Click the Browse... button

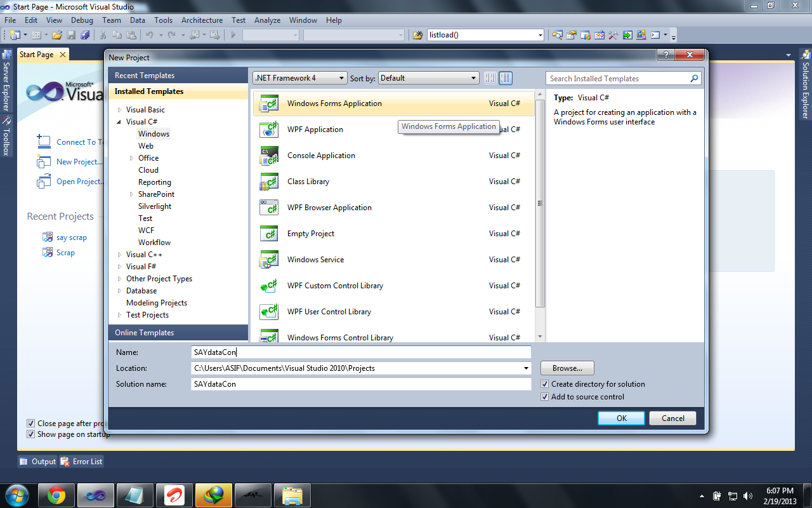click(x=567, y=368)
